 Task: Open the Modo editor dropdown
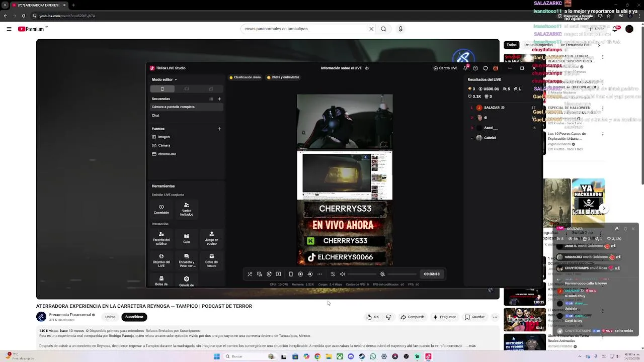point(164,79)
